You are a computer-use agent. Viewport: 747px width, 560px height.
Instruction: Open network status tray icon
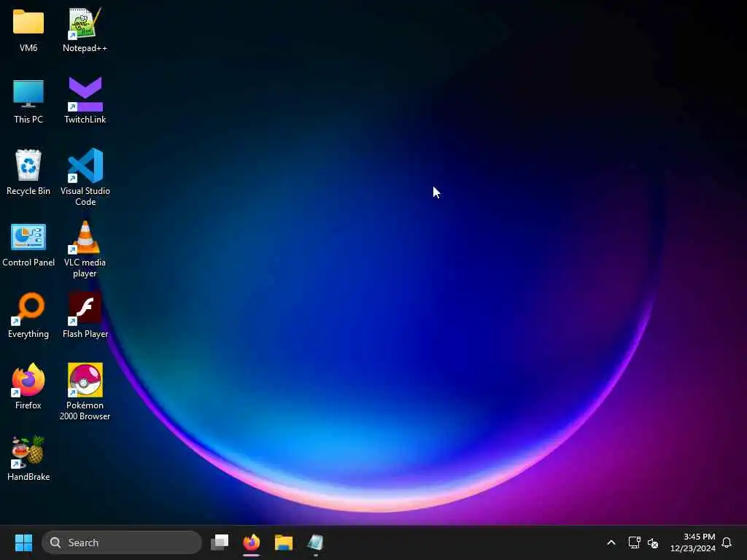(x=634, y=542)
